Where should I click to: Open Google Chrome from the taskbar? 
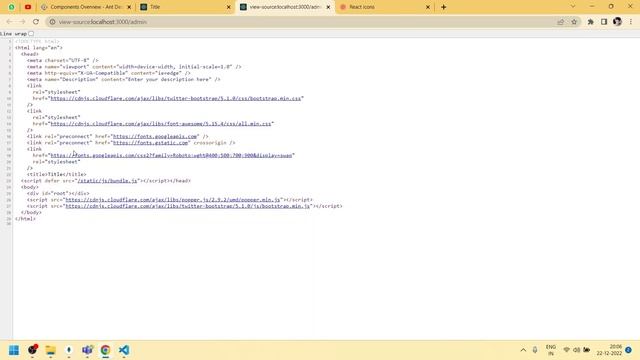105,350
